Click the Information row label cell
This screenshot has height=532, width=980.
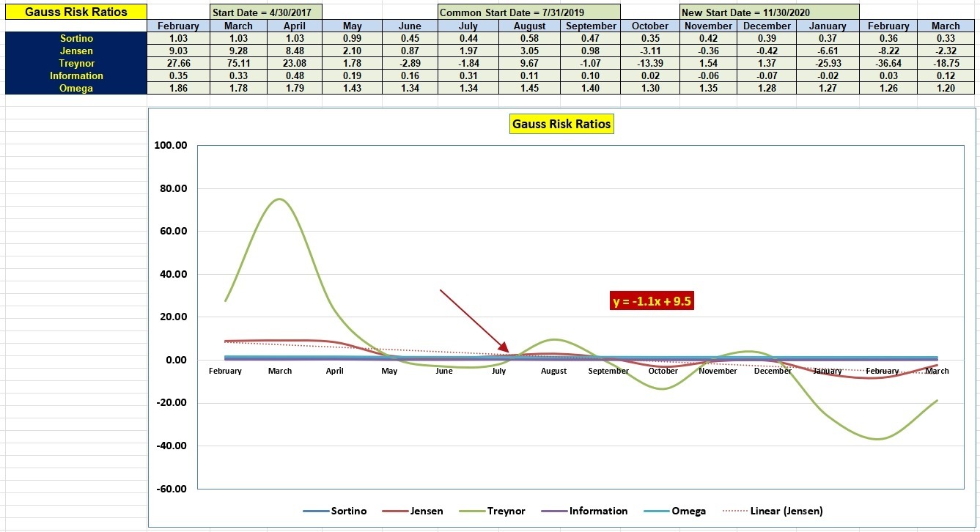tap(75, 75)
